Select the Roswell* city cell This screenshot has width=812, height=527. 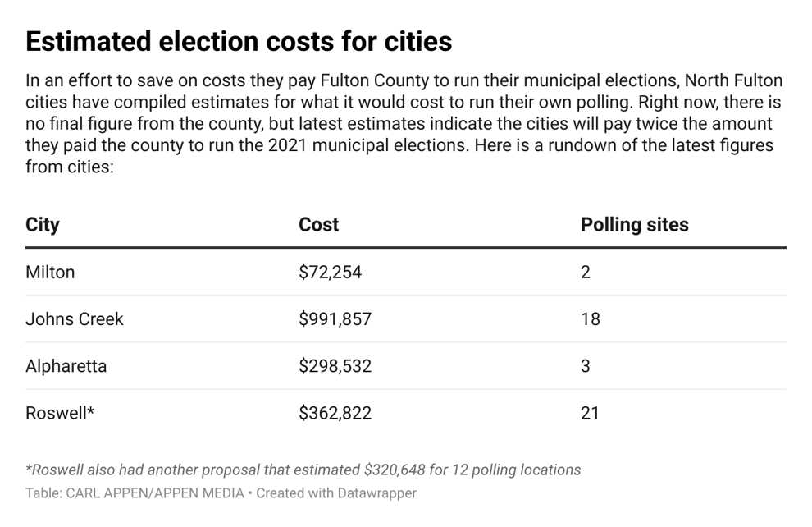[60, 413]
